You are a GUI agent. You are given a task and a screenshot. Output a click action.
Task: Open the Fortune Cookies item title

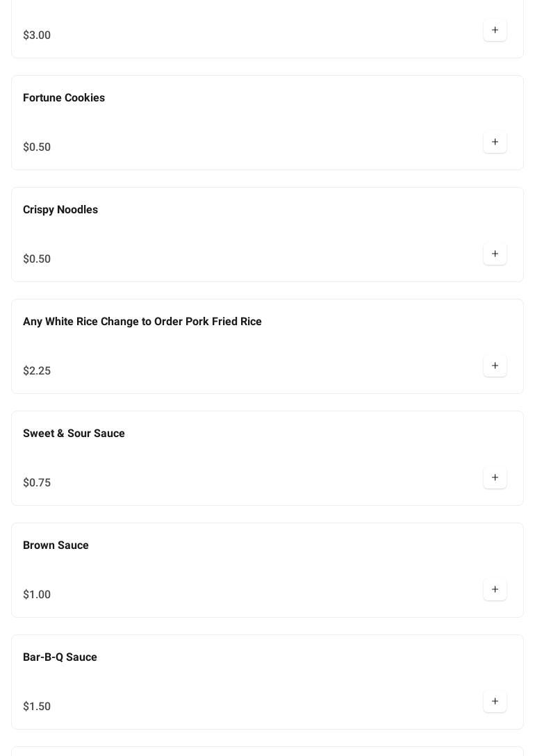point(64,98)
